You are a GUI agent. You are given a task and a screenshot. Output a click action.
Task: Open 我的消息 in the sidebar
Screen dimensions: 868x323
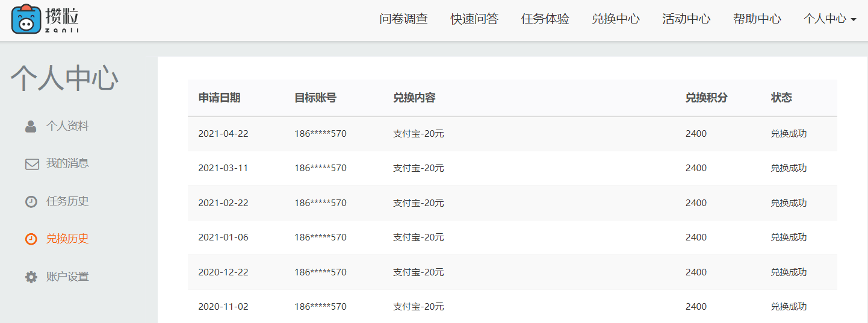tap(67, 163)
